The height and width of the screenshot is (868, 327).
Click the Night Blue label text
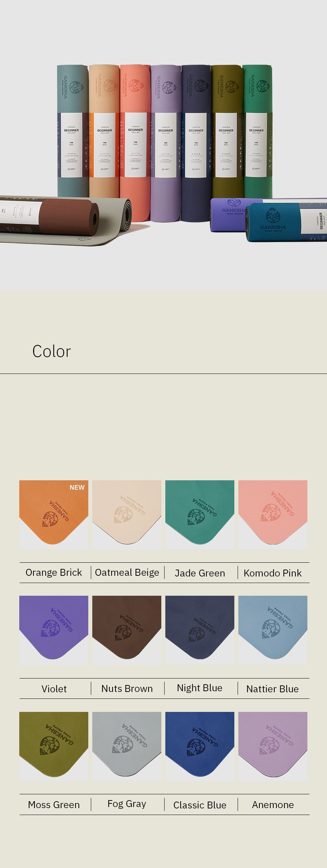coord(199,688)
